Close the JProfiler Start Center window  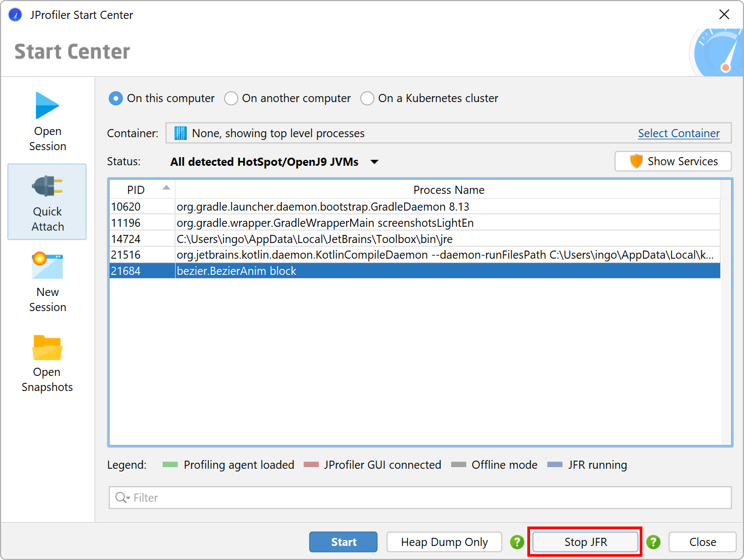click(725, 15)
